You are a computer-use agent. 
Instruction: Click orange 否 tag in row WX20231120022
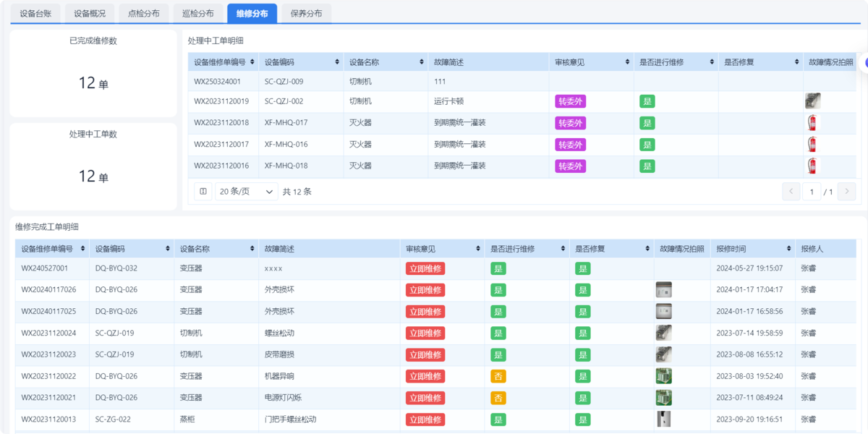pyautogui.click(x=498, y=377)
